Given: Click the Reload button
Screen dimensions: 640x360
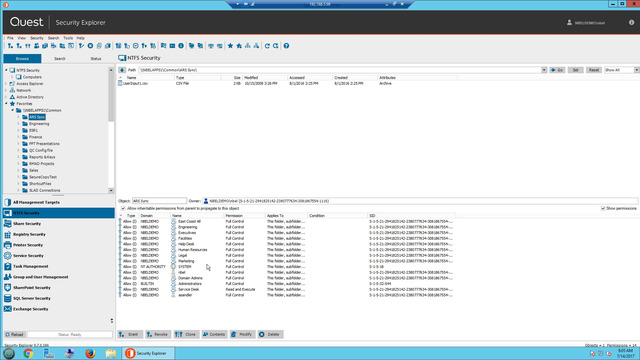Looking at the screenshot, I should point(15,334).
